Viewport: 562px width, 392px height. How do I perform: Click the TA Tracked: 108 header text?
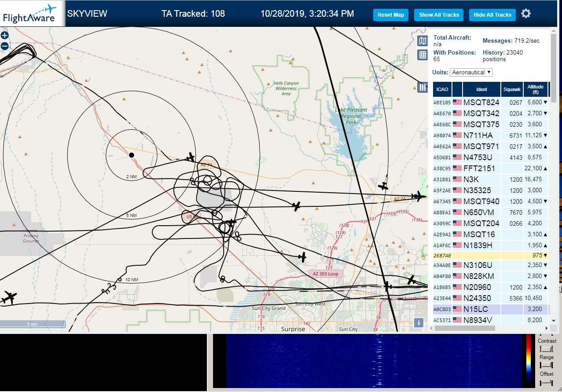193,14
